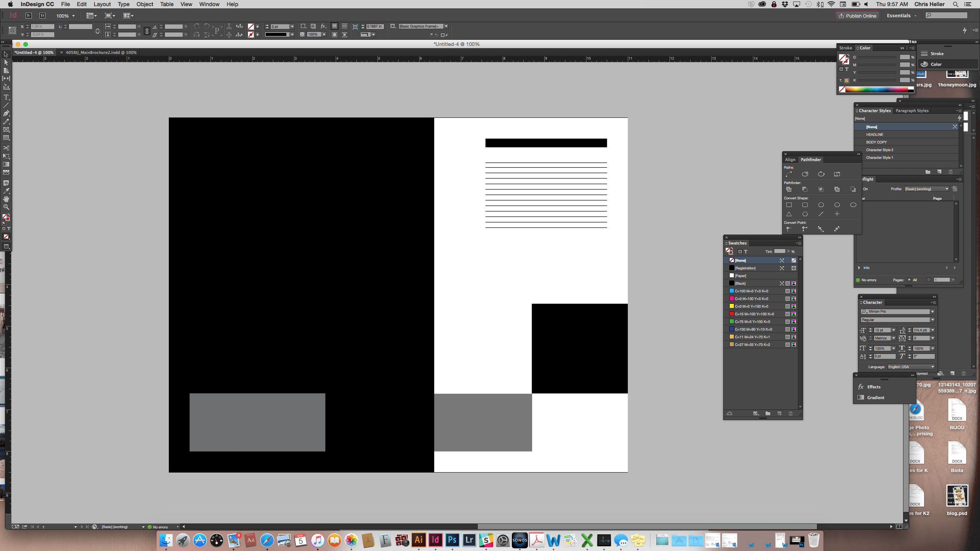Expand the Info section in Preflight
The image size is (980, 551).
click(x=859, y=268)
